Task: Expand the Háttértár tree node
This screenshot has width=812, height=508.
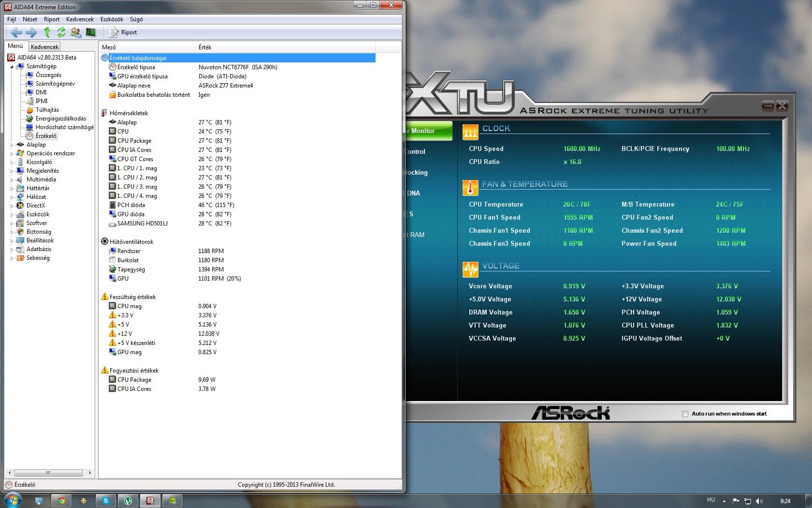Action: (x=12, y=188)
